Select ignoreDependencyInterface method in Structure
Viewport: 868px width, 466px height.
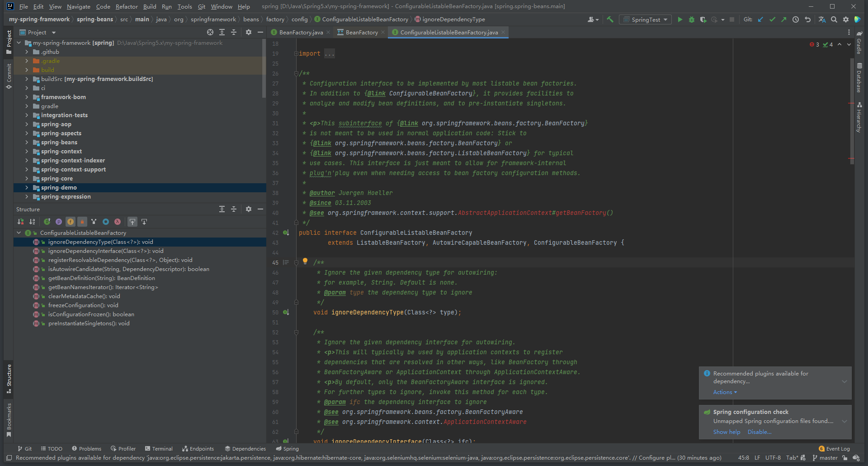[x=106, y=251]
